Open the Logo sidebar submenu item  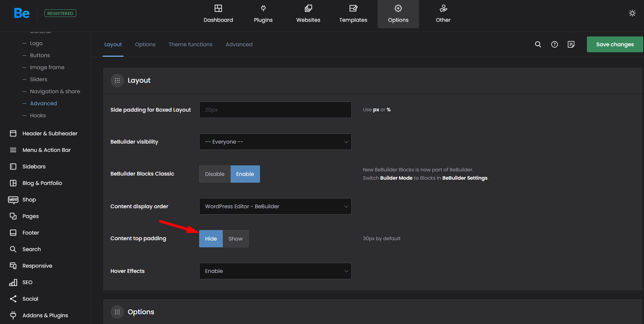36,43
